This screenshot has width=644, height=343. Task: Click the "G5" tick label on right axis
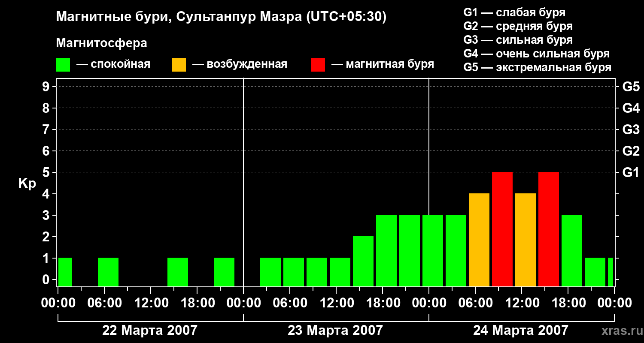(x=631, y=87)
